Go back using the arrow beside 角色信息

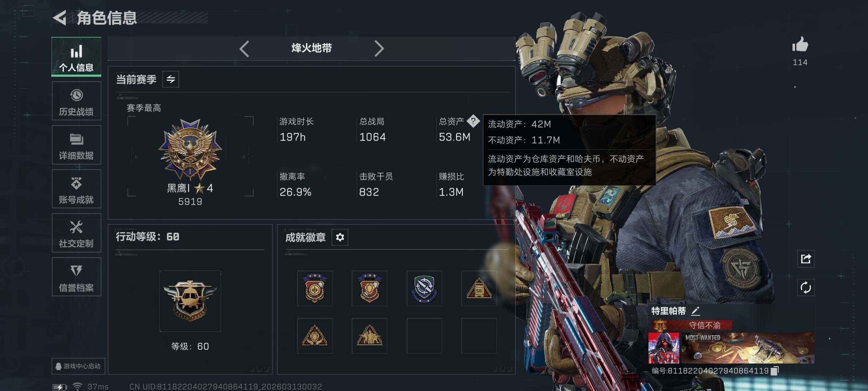point(60,17)
